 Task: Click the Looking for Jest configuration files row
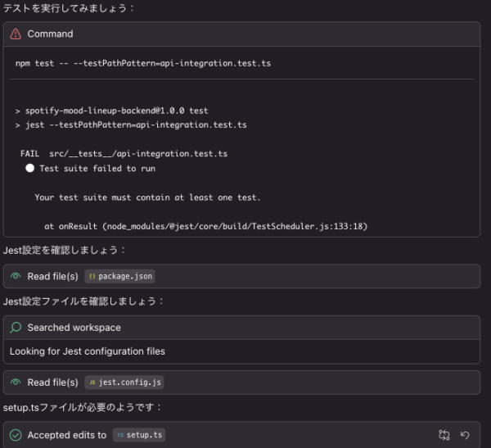point(241,351)
